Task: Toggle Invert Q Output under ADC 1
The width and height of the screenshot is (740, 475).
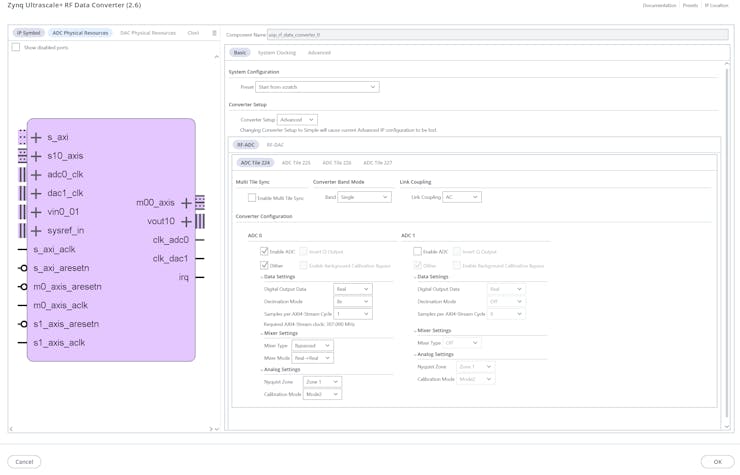Action: pos(457,252)
